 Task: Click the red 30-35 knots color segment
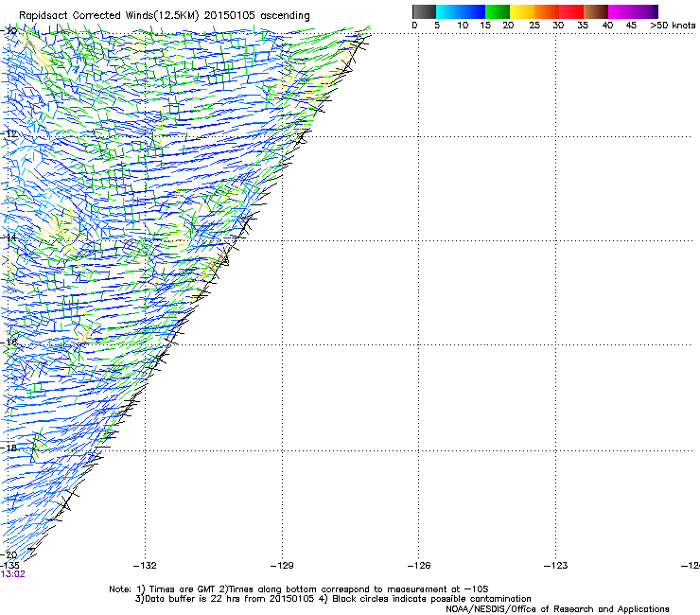[571, 11]
